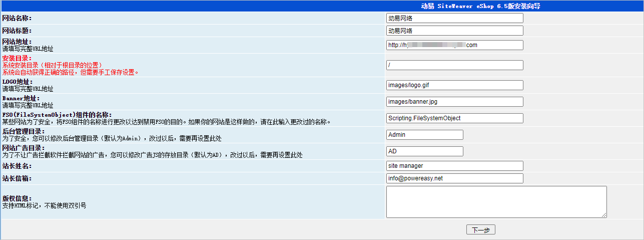Focus the 站长信箱 email field

454,178
